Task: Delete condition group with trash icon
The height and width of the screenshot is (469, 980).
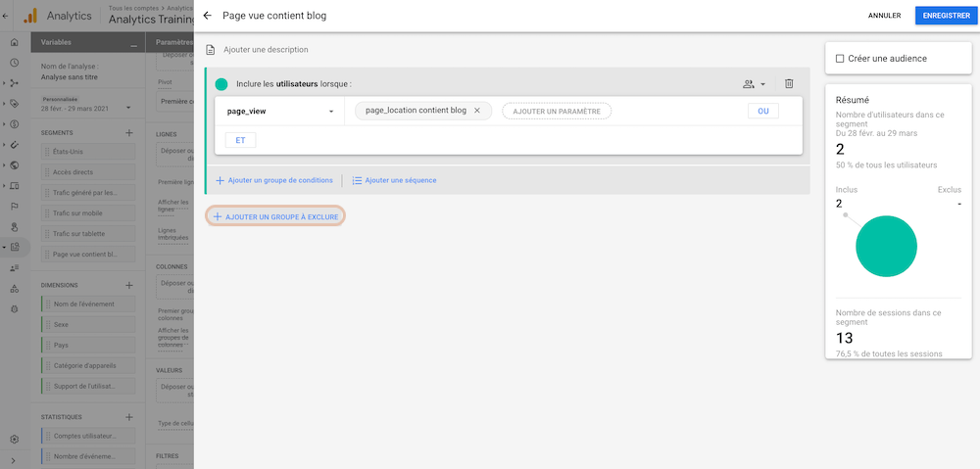Action: 789,83
